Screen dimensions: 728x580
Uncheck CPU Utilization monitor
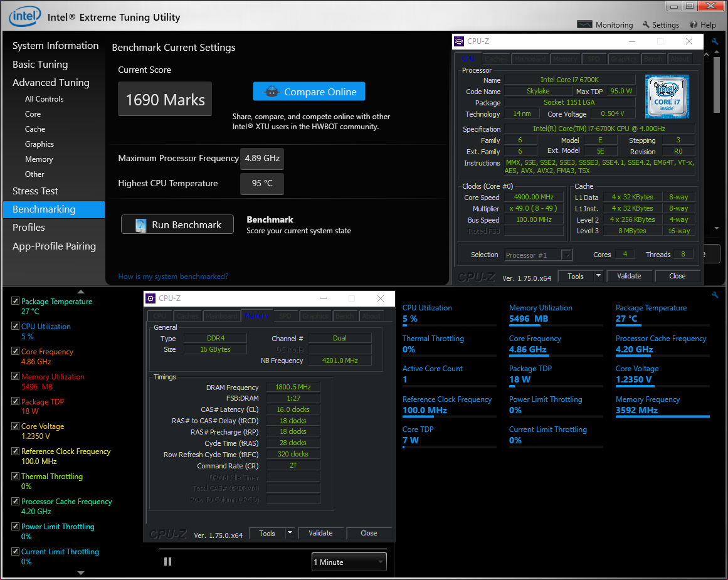(x=15, y=326)
